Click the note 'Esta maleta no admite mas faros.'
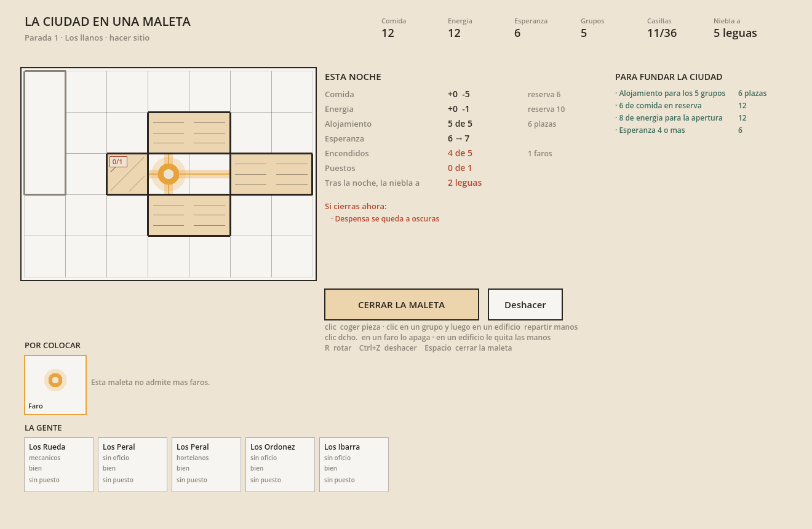The image size is (812, 529). (x=151, y=383)
